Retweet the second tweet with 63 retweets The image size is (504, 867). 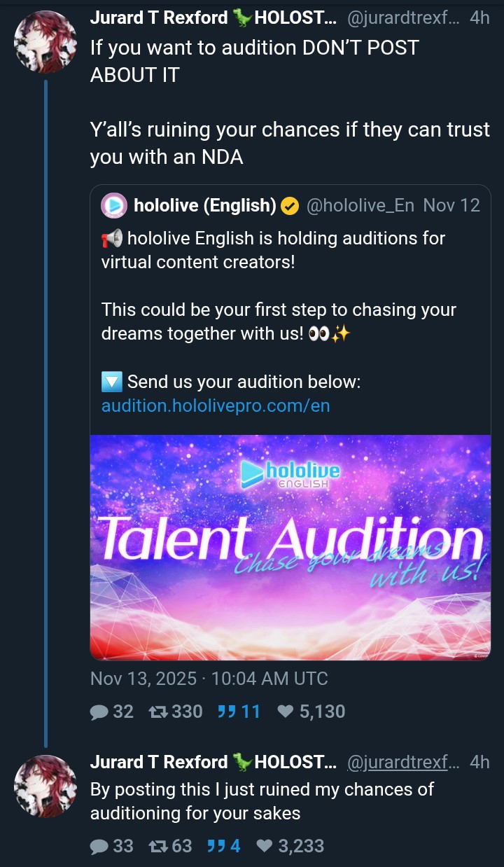tap(160, 847)
